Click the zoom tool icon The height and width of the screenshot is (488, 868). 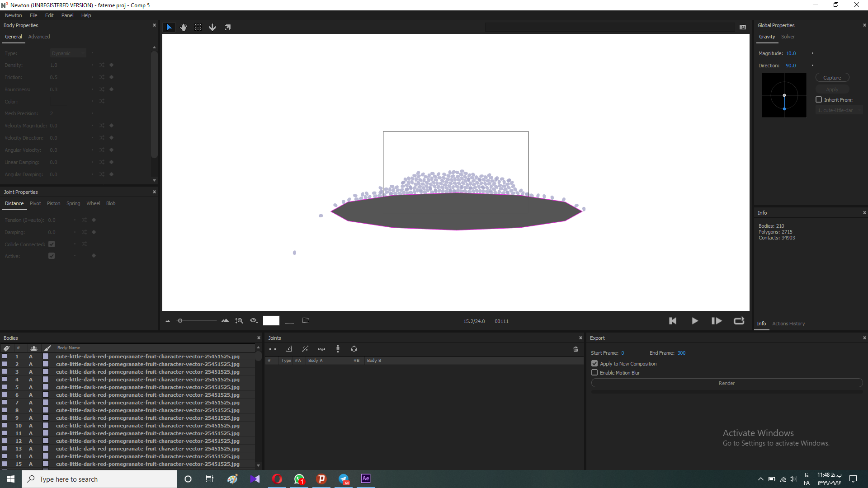(240, 320)
